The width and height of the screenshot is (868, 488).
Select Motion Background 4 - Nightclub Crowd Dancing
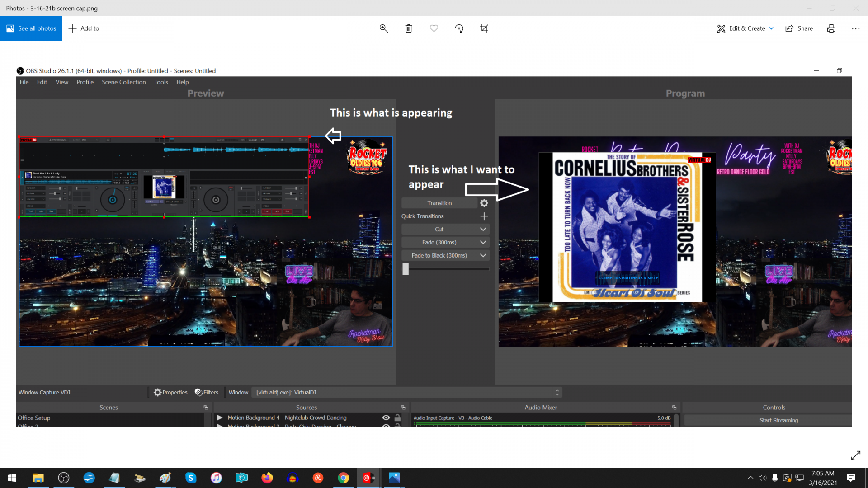point(287,418)
